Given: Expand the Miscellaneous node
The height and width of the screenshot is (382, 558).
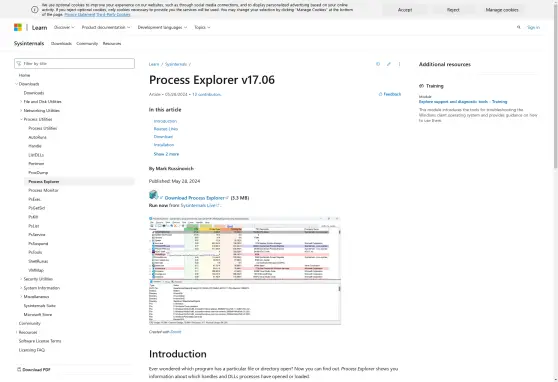Looking at the screenshot, I should pos(21,297).
